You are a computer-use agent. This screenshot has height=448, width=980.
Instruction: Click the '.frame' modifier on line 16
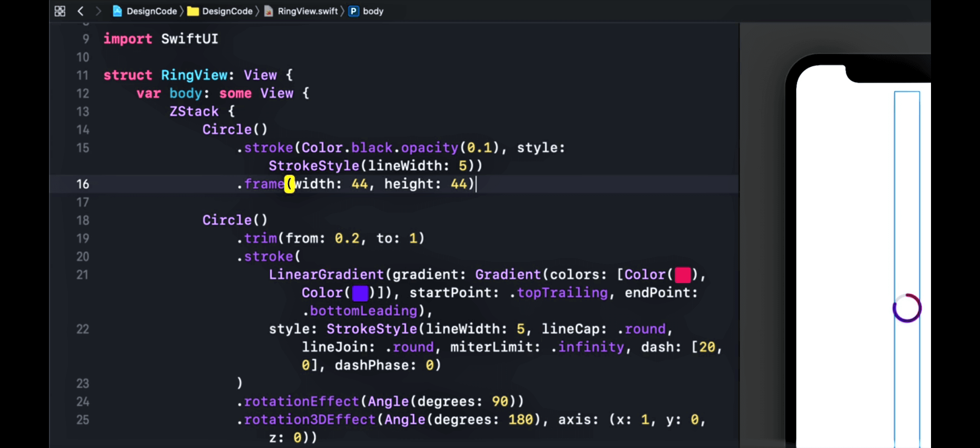click(x=260, y=184)
